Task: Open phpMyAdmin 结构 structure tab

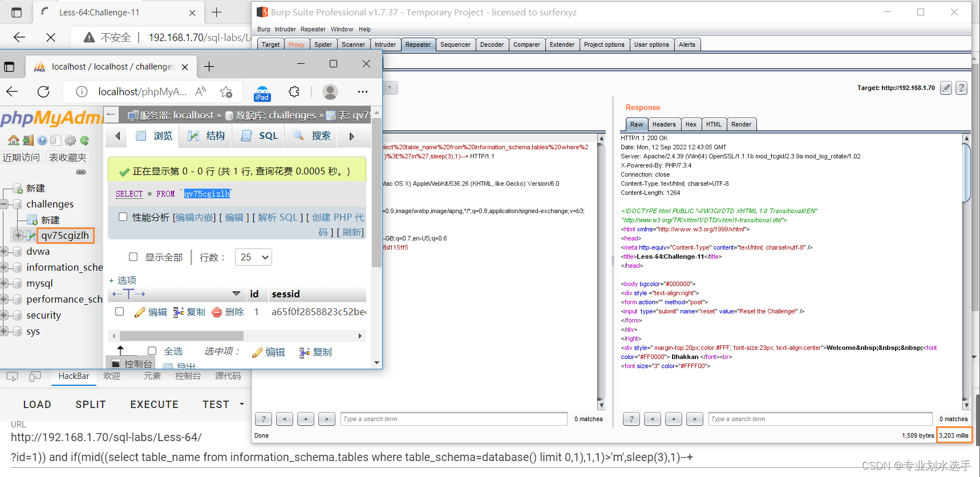Action: 206,136
